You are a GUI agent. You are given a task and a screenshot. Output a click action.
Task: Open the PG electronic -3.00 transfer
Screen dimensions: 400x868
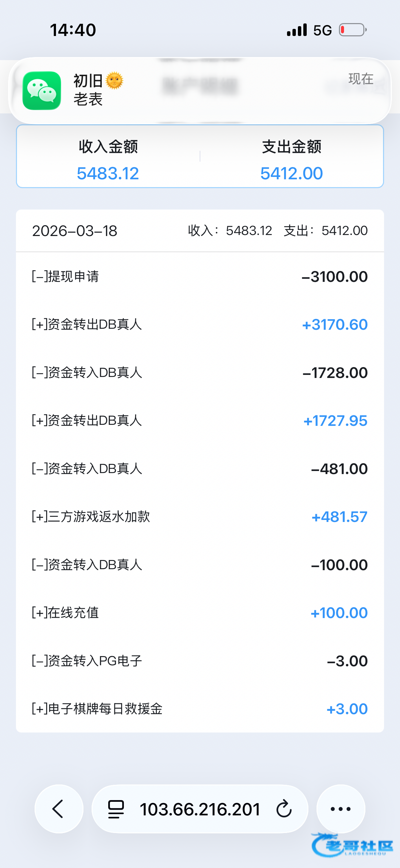pyautogui.click(x=200, y=661)
